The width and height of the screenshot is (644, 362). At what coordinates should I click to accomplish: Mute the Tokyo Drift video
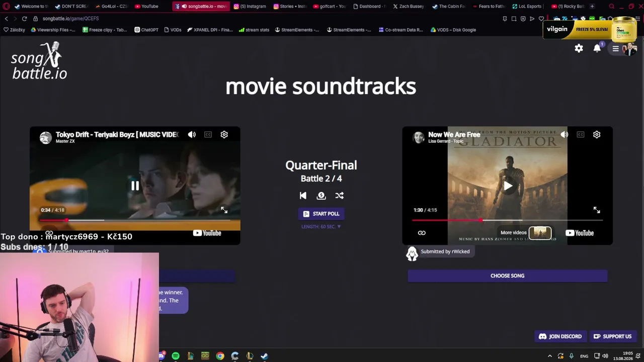pyautogui.click(x=192, y=135)
